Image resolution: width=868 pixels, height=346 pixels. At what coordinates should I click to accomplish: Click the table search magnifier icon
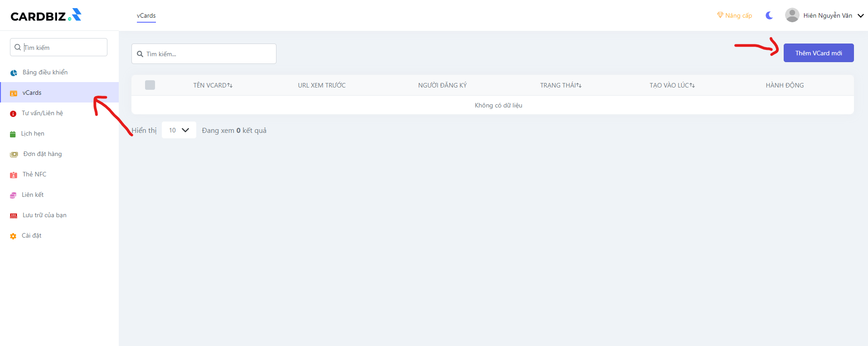140,54
